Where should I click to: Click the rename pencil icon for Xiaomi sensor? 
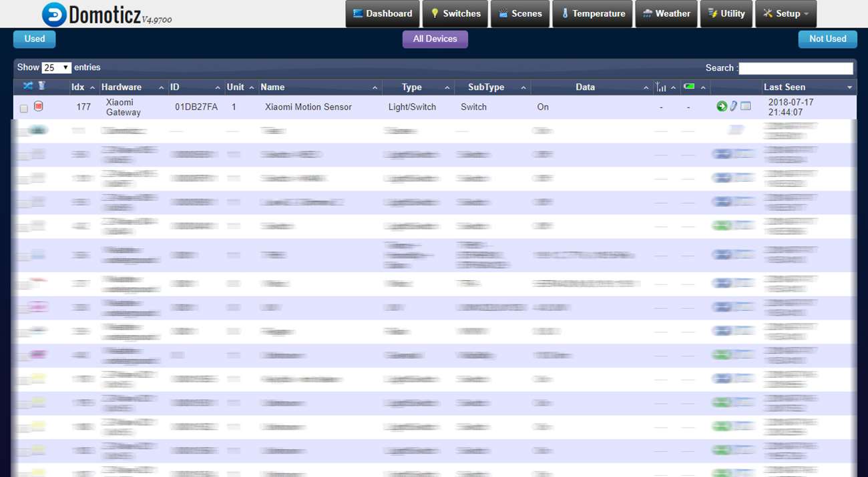pyautogui.click(x=733, y=107)
